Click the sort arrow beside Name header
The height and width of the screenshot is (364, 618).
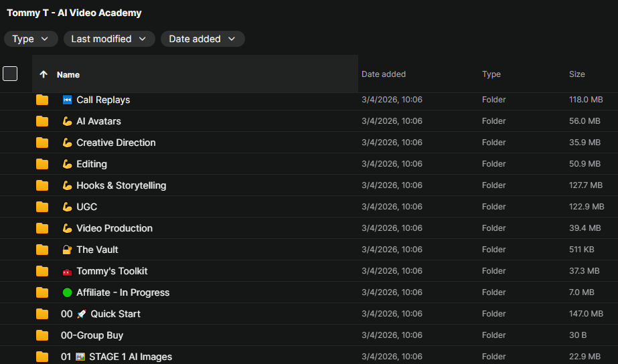pos(44,74)
